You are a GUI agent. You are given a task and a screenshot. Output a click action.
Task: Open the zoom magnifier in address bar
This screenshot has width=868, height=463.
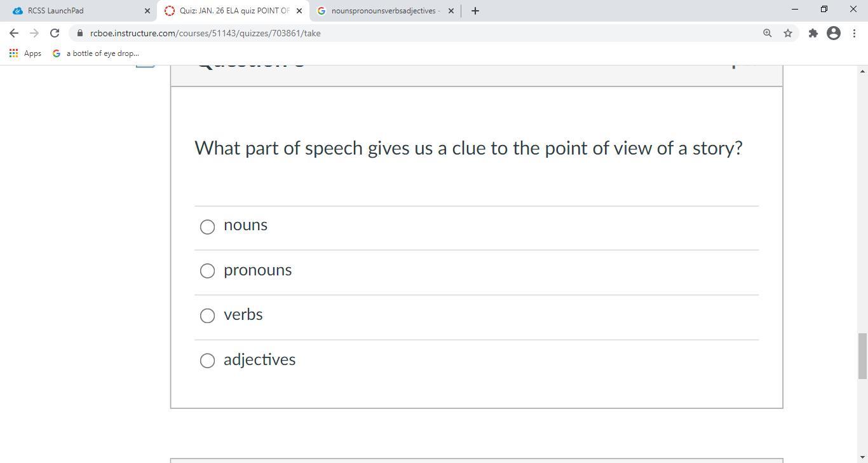(x=767, y=33)
